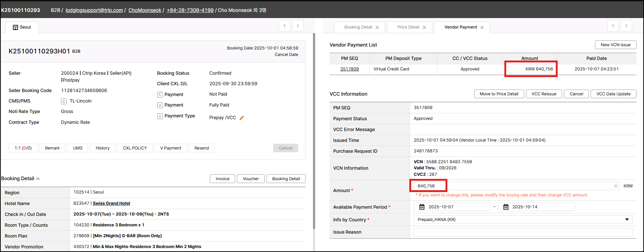The width and height of the screenshot is (644, 252).
Task: Click the New VCN Issue button
Action: pyautogui.click(x=615, y=45)
